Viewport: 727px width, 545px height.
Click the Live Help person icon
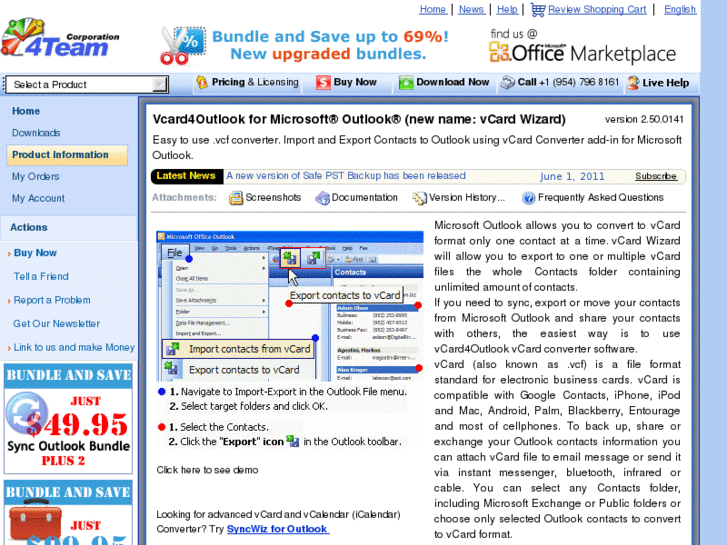[x=633, y=83]
